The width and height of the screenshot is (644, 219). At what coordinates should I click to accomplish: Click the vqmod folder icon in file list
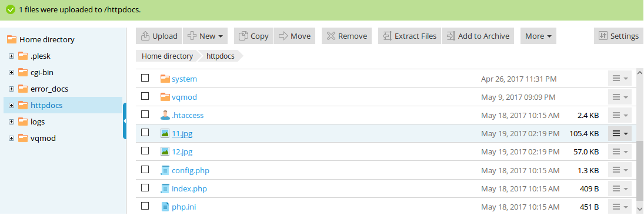165,97
